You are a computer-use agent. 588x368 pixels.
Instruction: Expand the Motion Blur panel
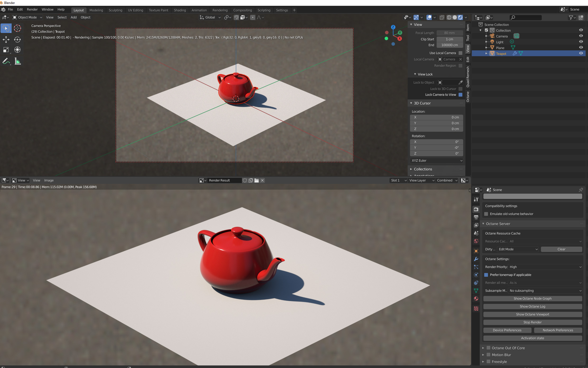[483, 355]
